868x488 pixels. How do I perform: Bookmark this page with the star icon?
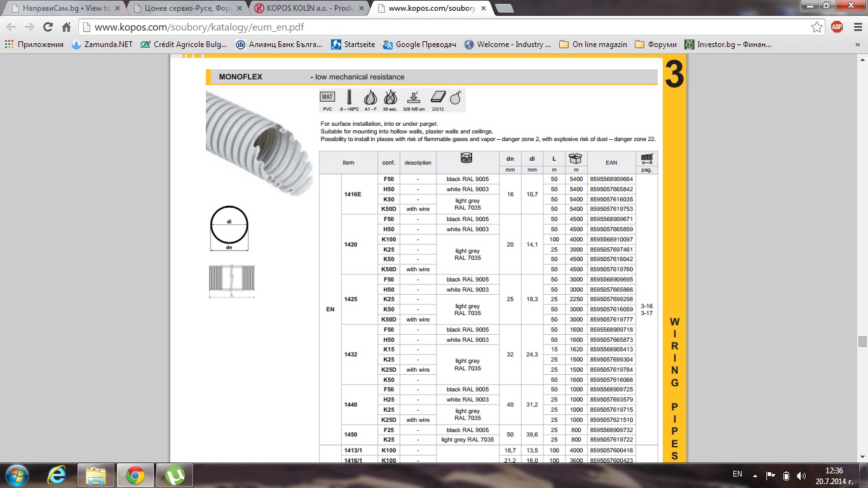click(817, 27)
